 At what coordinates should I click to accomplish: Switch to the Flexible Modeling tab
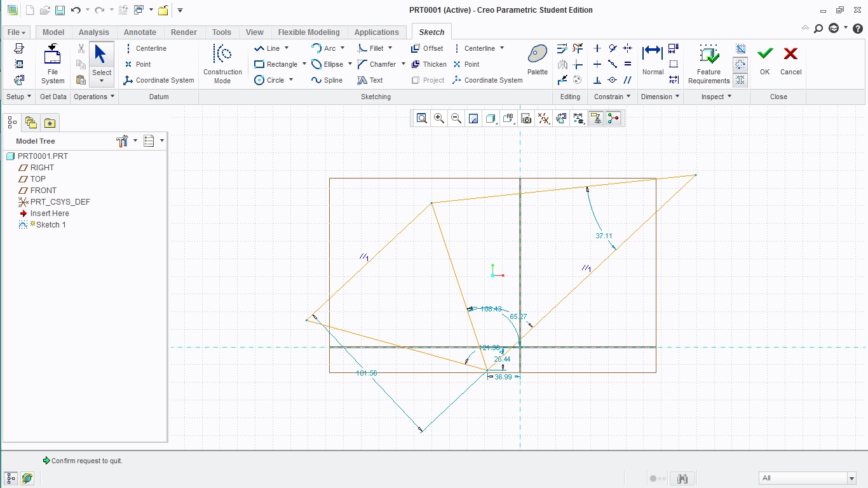pyautogui.click(x=309, y=32)
